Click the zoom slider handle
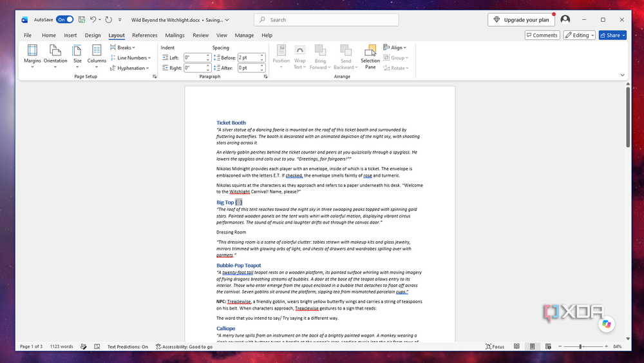644x363 pixels. pos(580,346)
